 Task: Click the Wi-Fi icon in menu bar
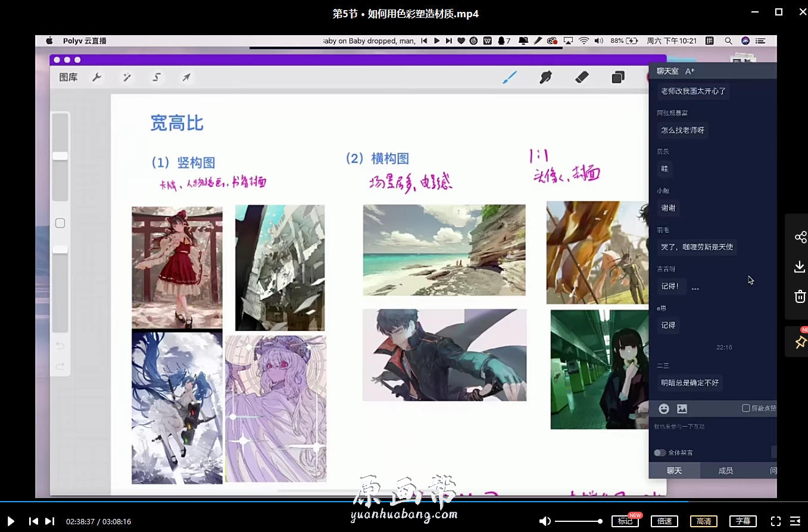(x=584, y=41)
